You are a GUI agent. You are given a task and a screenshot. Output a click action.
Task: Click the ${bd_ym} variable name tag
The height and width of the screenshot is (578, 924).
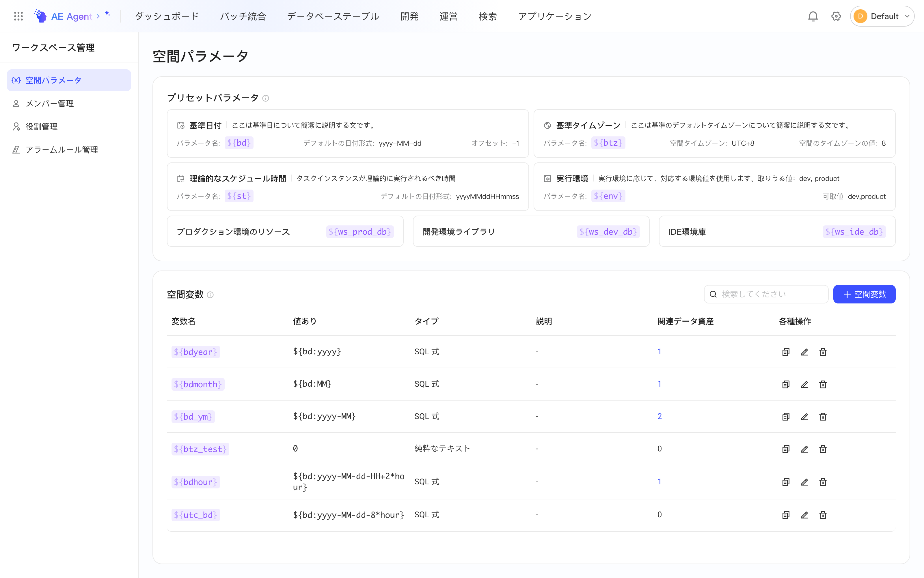193,417
